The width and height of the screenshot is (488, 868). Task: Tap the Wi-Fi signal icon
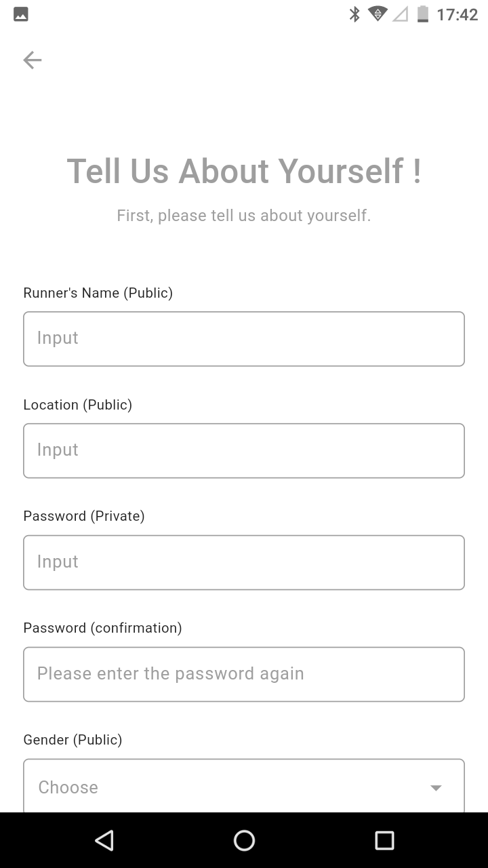[x=378, y=14]
